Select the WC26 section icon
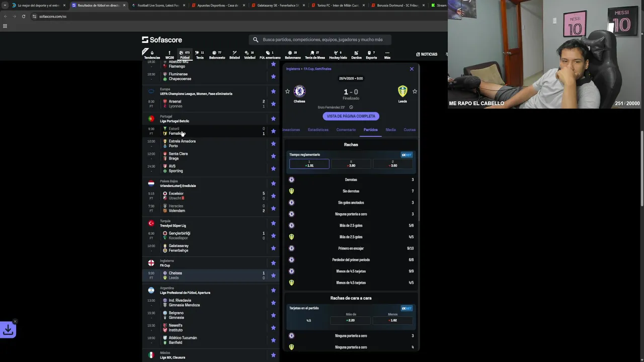Viewport: 644px width, 362px height. (170, 54)
